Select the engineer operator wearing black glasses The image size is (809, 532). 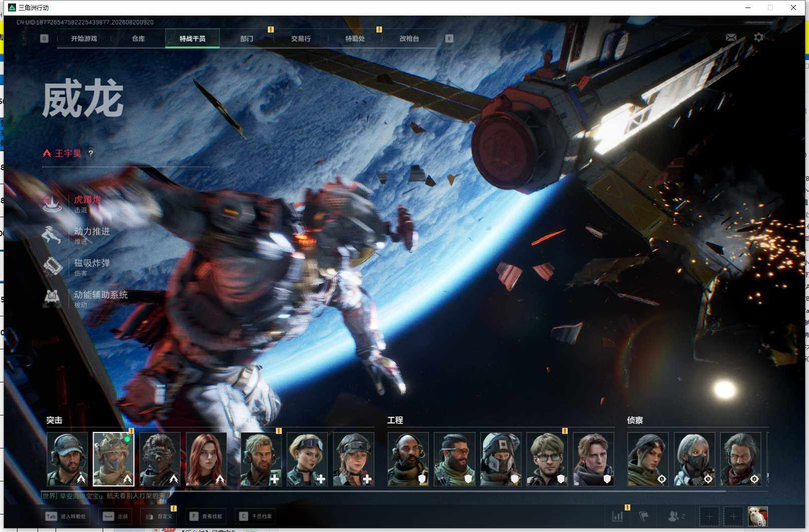point(547,459)
